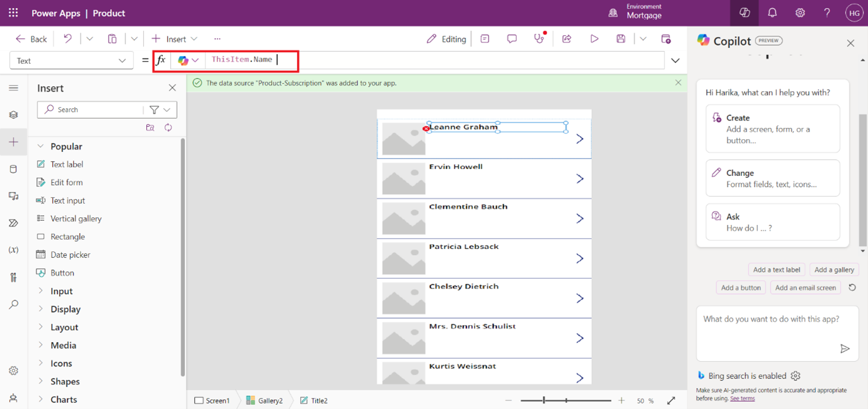Viewport: 868px width, 409px height.
Task: Click the Notifications bell icon
Action: (772, 13)
